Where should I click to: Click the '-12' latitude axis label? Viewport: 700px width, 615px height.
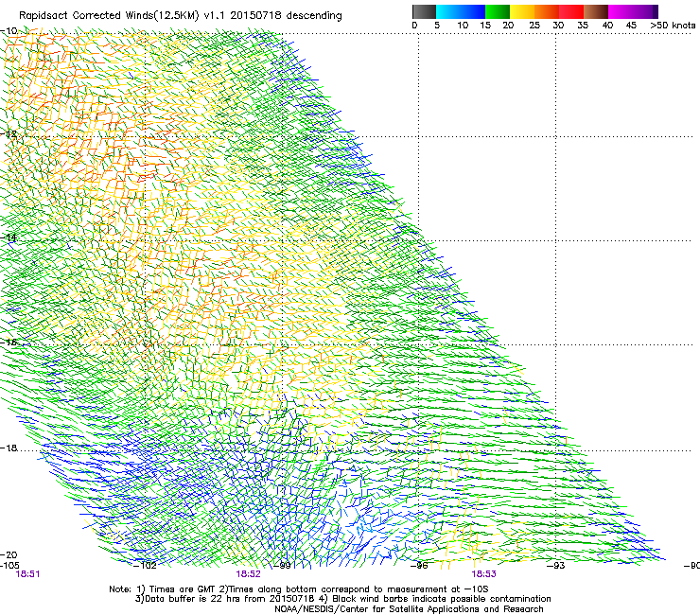pos(9,134)
